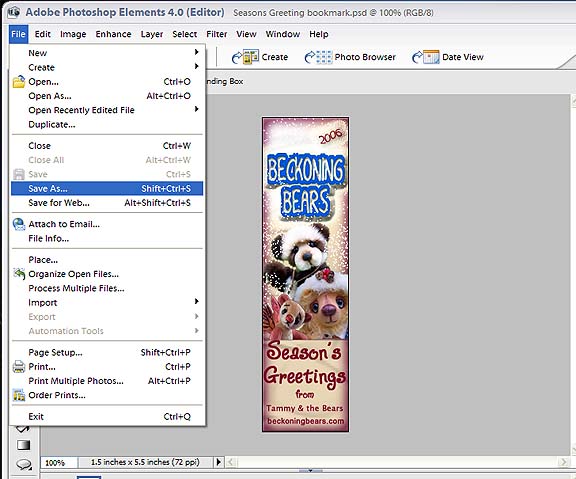Click the Organize Open Files icon

pyautogui.click(x=19, y=274)
